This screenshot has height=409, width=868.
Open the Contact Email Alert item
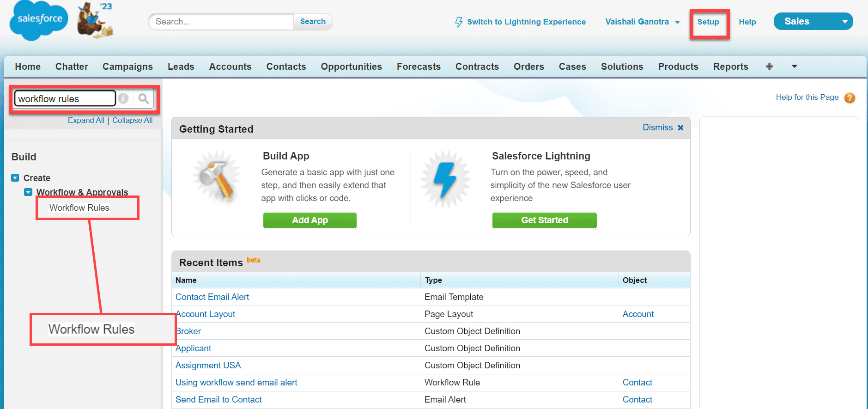coord(212,297)
